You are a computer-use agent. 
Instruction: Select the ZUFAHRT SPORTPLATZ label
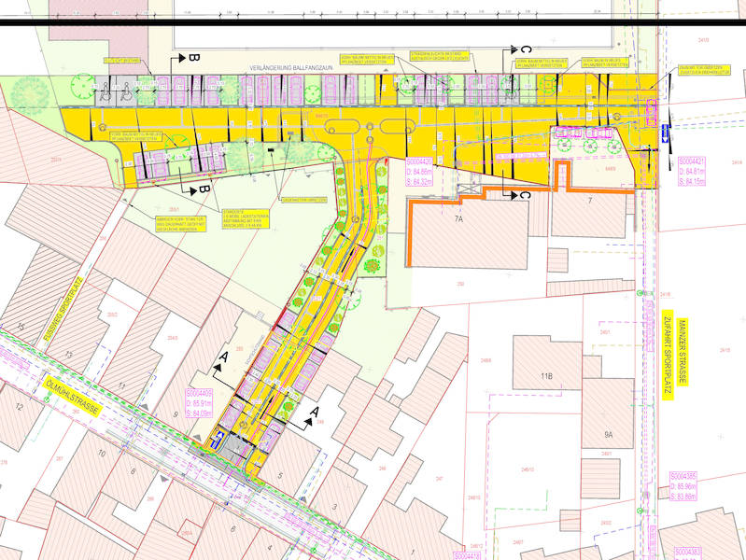[x=668, y=355]
